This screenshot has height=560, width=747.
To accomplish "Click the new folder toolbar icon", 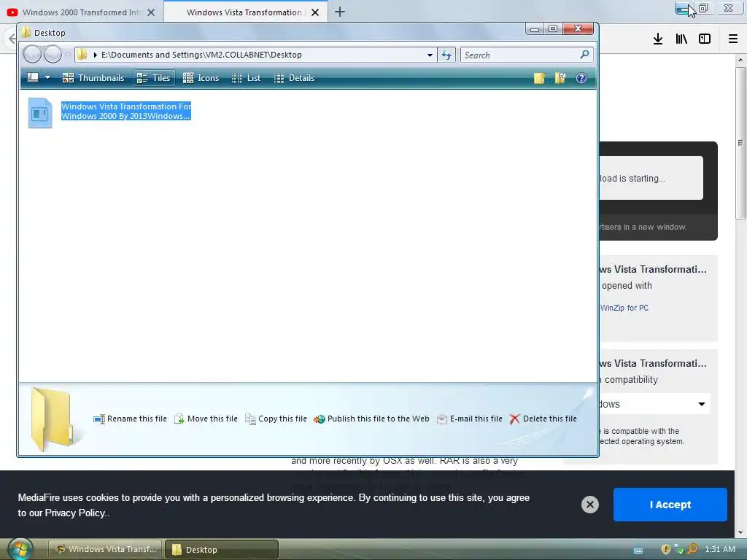I will [x=539, y=78].
